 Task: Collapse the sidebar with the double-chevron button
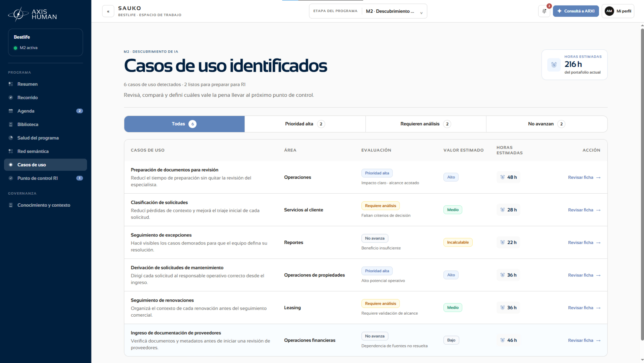coord(108,11)
